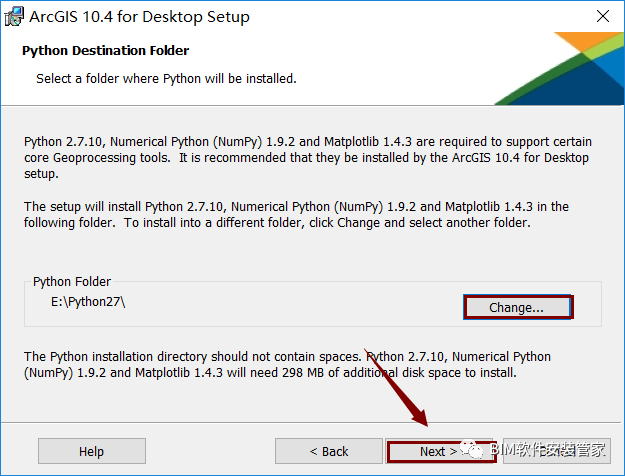Click the ArcGIS setup installer icon
The image size is (625, 476).
(x=14, y=17)
